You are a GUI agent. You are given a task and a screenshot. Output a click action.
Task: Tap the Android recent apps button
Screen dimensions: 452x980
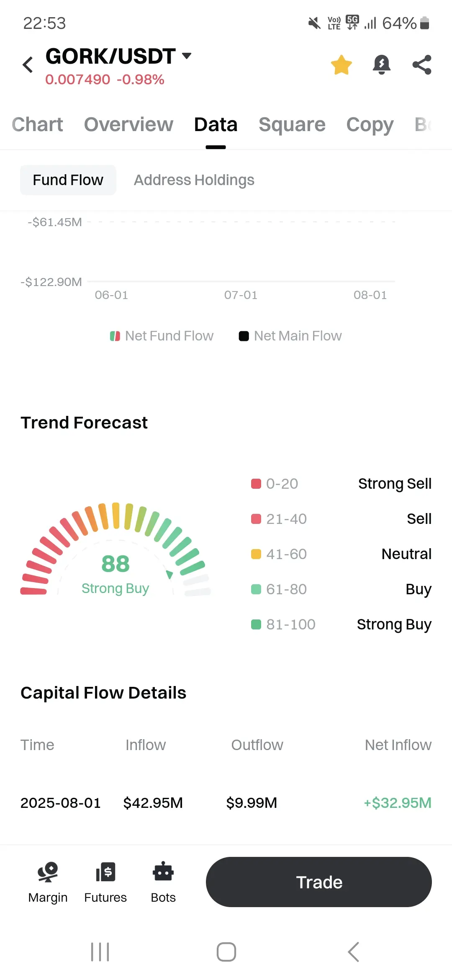click(x=100, y=952)
